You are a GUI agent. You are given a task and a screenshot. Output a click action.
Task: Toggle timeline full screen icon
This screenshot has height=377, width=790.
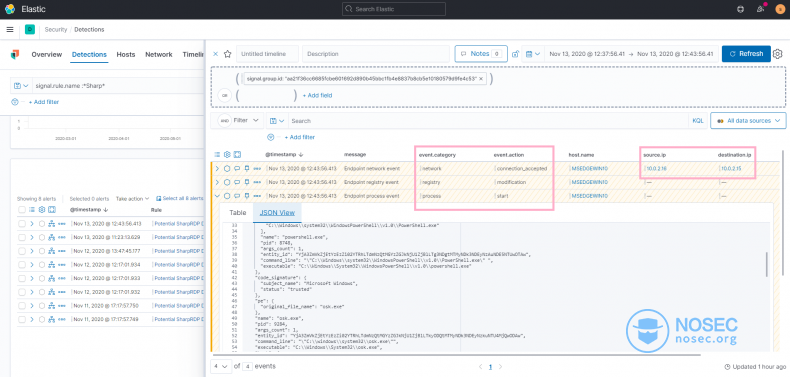point(237,154)
